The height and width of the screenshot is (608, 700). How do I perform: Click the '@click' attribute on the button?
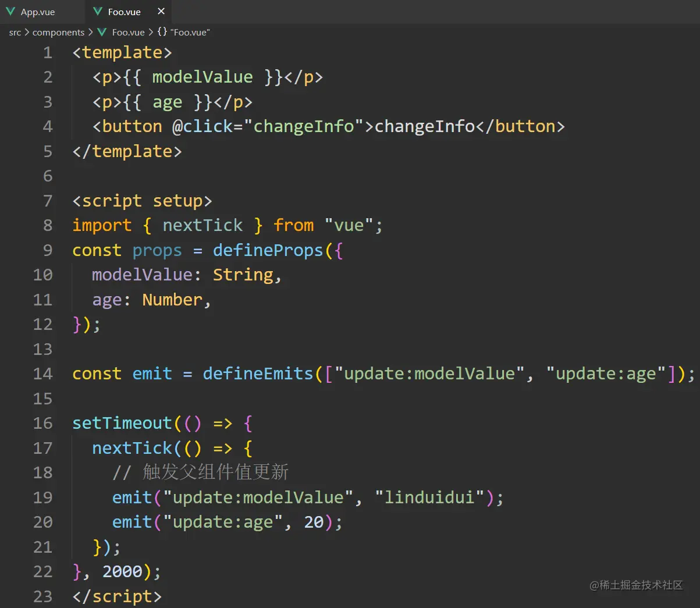tap(202, 127)
